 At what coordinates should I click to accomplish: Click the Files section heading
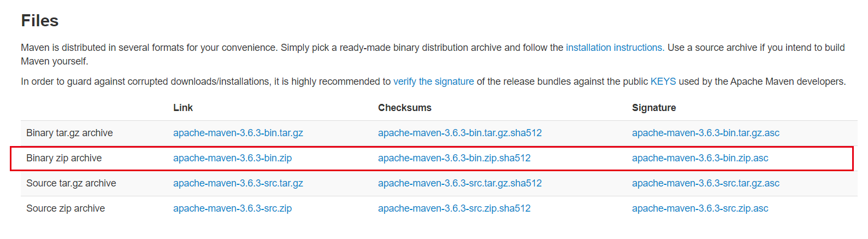[x=40, y=21]
